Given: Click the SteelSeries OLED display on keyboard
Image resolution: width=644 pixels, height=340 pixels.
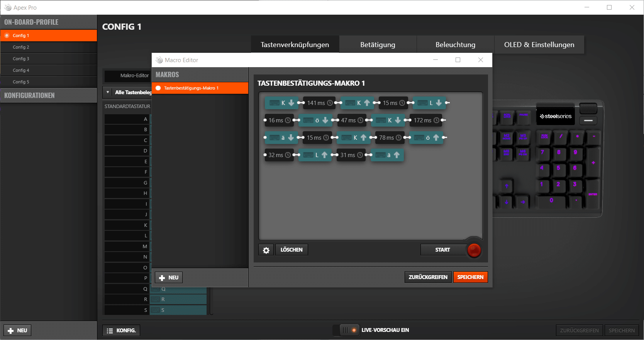Looking at the screenshot, I should pos(555,116).
